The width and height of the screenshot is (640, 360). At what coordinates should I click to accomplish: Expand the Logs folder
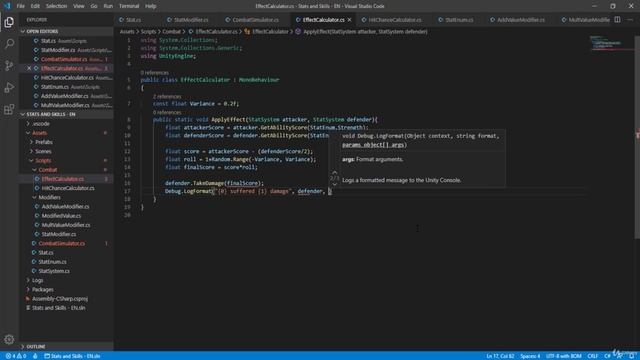pos(38,280)
